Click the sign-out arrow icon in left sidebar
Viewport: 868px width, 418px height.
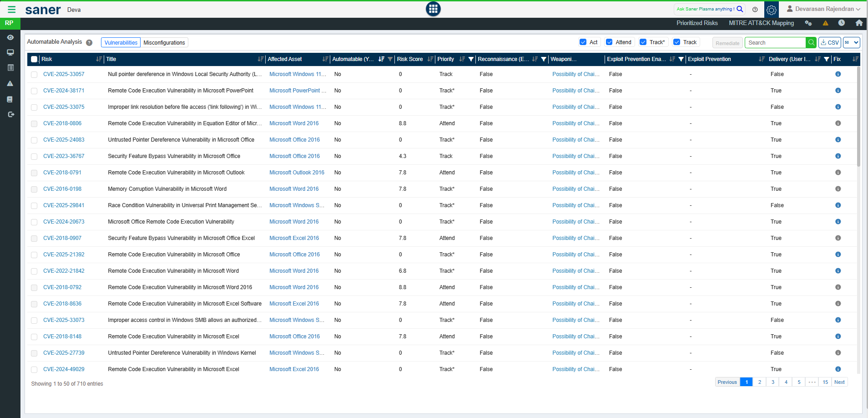(11, 115)
